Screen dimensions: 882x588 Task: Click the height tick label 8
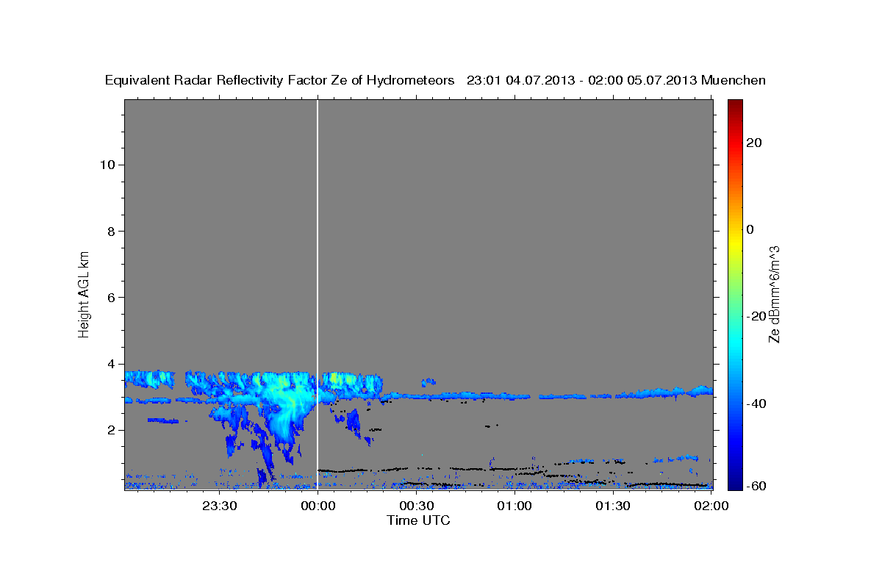point(110,231)
